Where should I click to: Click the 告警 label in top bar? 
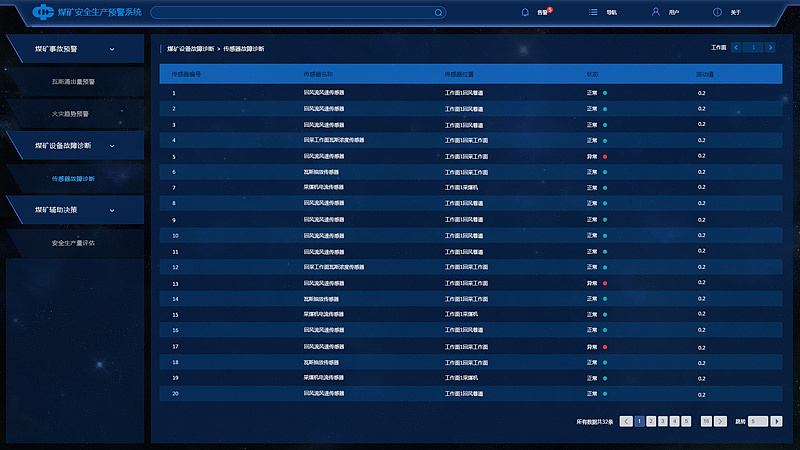click(x=542, y=13)
